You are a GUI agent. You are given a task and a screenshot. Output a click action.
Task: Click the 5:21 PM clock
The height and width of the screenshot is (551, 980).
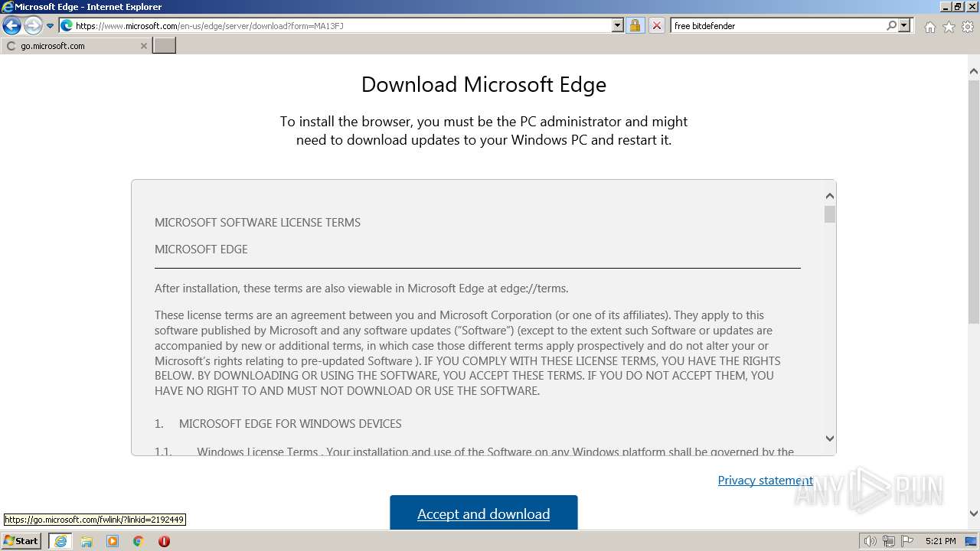tap(940, 541)
